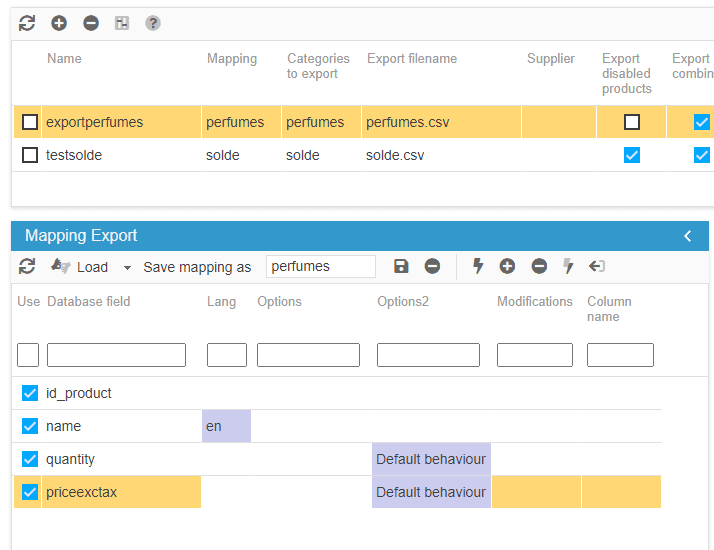Select the testsolde export row name
Screen dimensions: 714x550
[x=74, y=155]
